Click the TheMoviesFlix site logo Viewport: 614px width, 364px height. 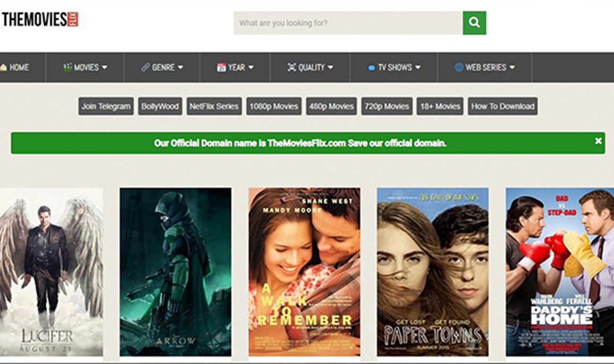(x=40, y=20)
